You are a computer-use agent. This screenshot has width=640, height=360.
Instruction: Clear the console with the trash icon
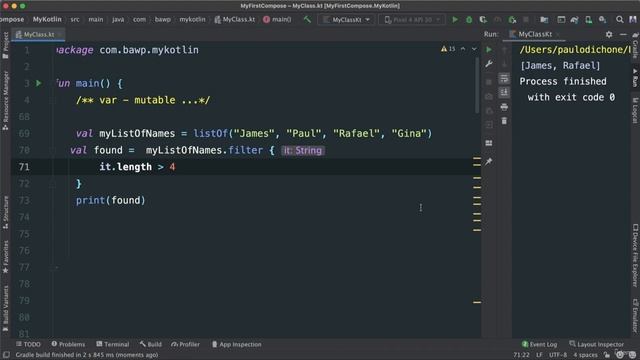(x=504, y=121)
